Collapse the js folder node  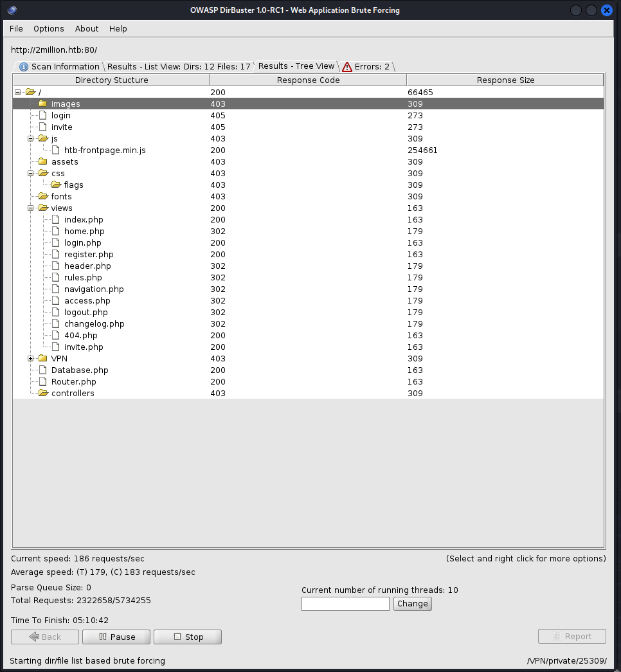pyautogui.click(x=30, y=138)
